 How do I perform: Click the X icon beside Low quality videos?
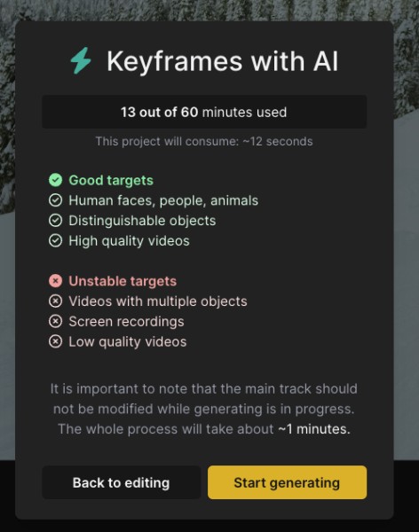[x=55, y=341]
